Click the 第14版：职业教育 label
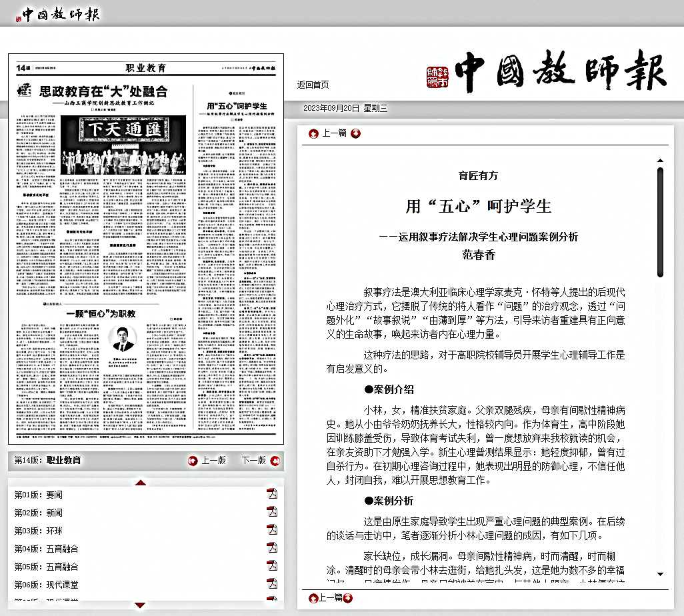Viewport: 684px width, 616px height. [x=47, y=460]
